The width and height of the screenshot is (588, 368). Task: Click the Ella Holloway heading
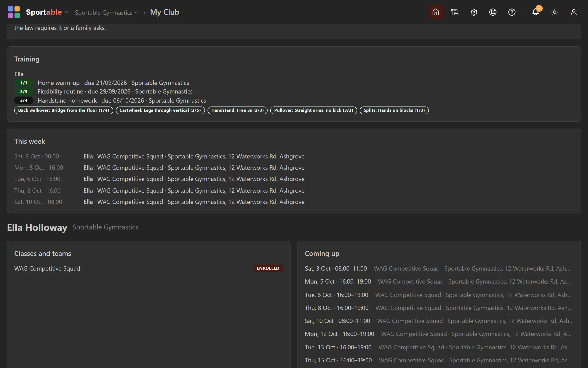(x=37, y=227)
